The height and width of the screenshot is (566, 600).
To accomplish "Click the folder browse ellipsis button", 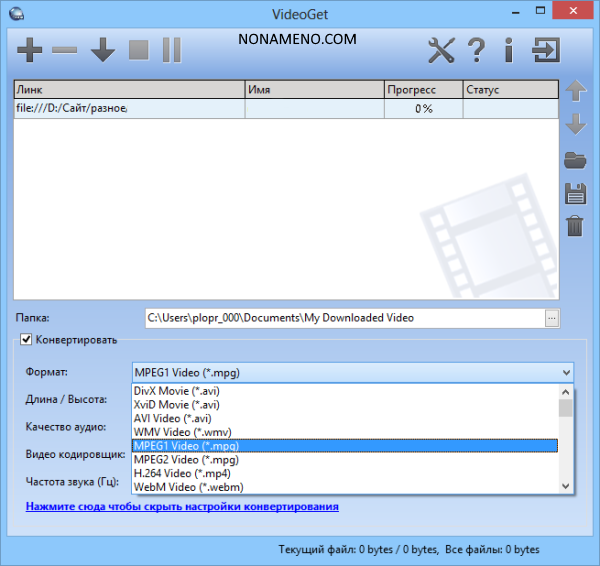I will tap(552, 318).
